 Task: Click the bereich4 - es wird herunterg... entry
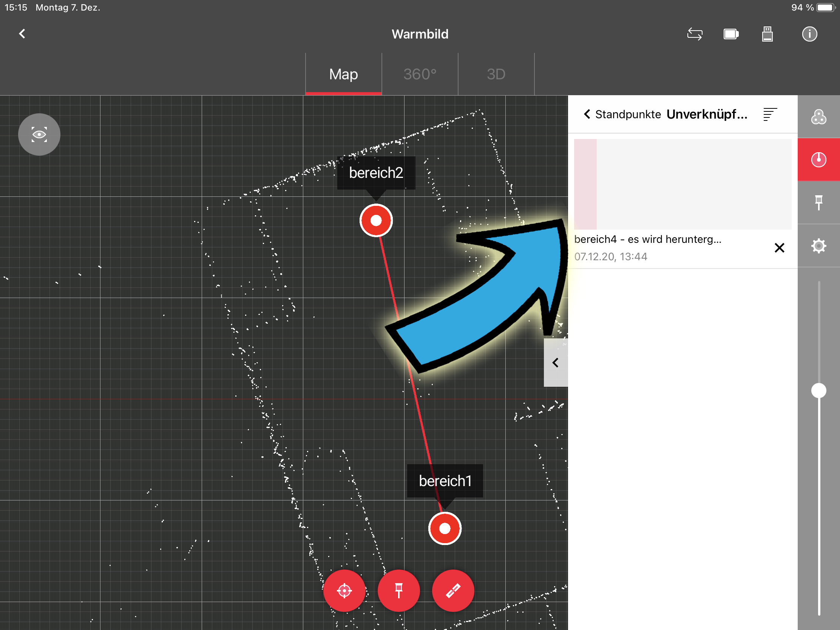pos(647,239)
